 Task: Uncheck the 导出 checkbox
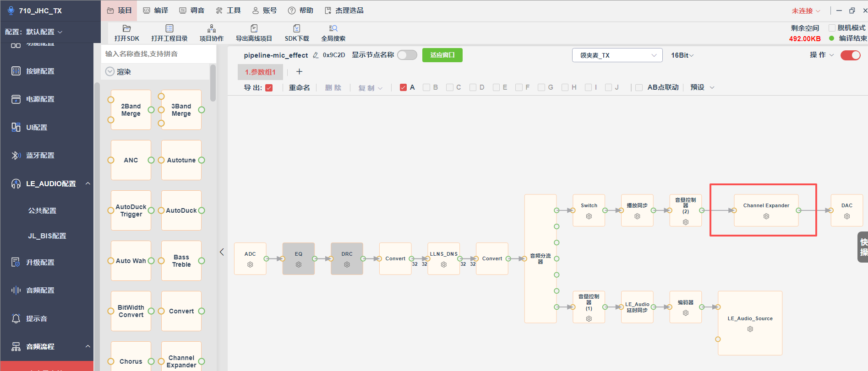(x=269, y=88)
